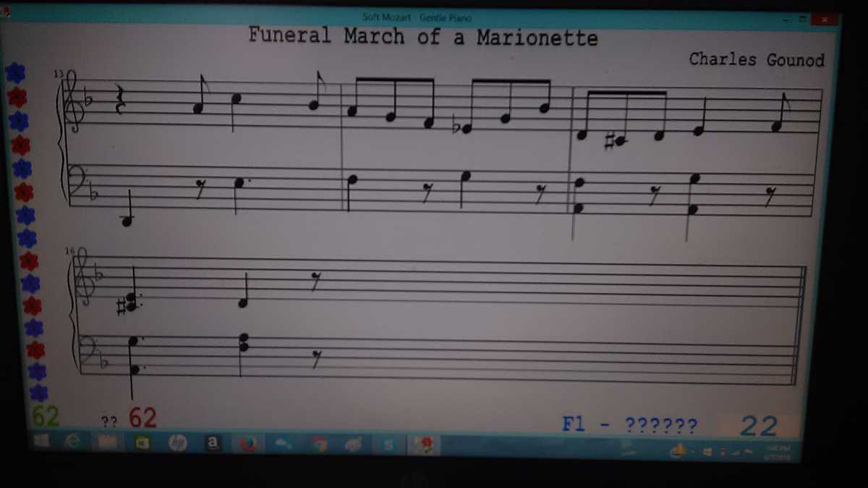Click the F1 - ?????? help hint

630,425
